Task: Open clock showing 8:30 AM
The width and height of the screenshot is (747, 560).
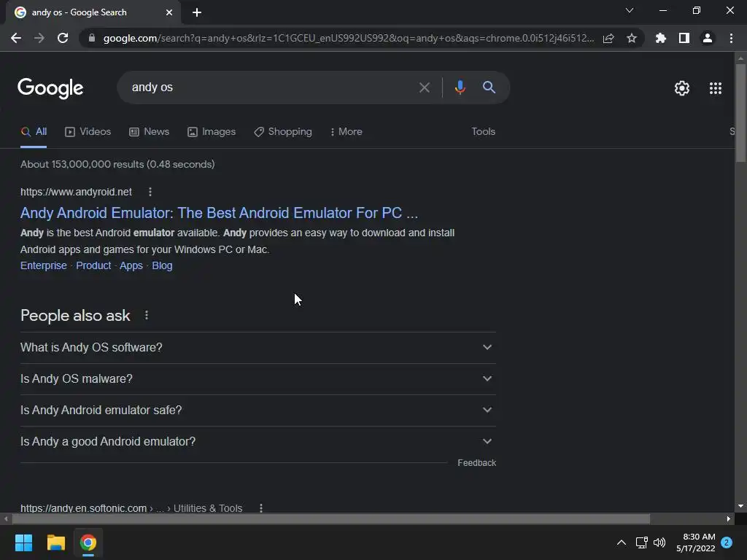Action: pyautogui.click(x=696, y=542)
